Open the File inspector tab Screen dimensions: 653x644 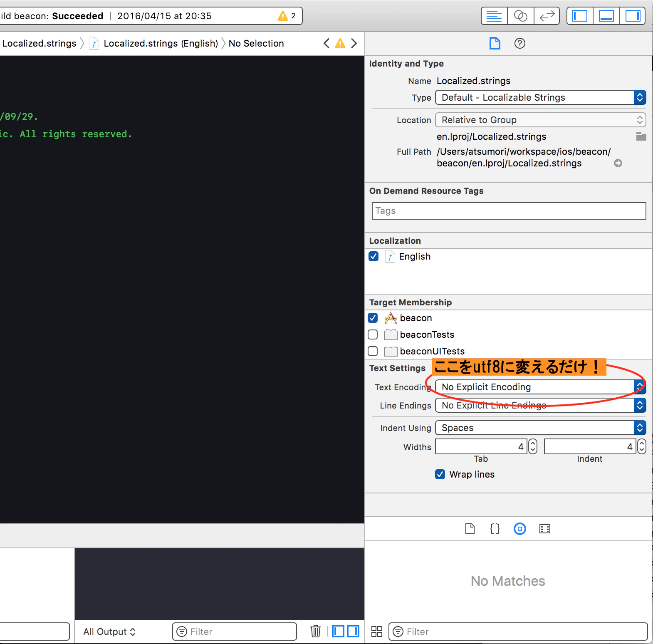[495, 43]
